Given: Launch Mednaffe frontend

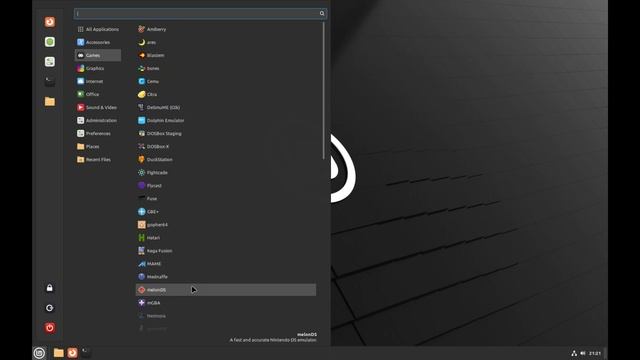Looking at the screenshot, I should (x=226, y=277).
